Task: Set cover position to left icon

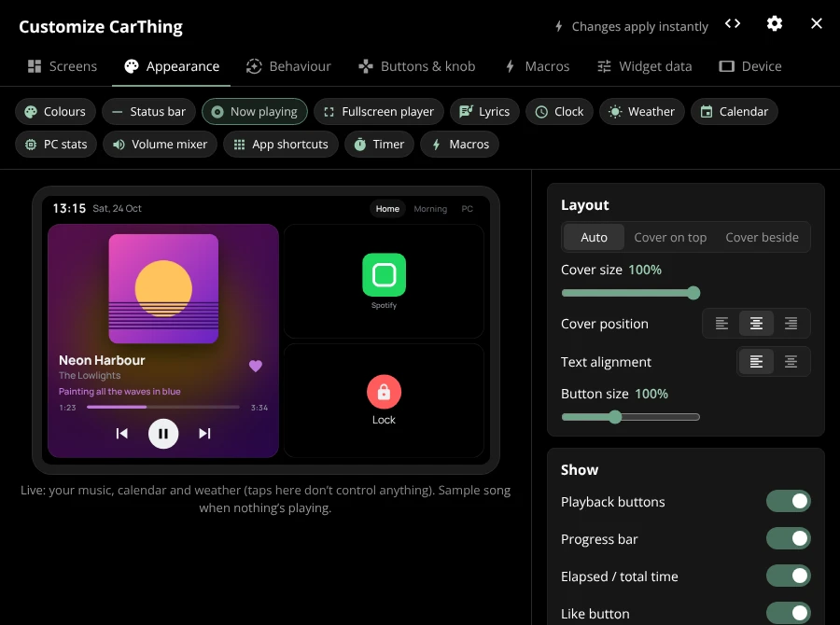Action: coord(721,324)
